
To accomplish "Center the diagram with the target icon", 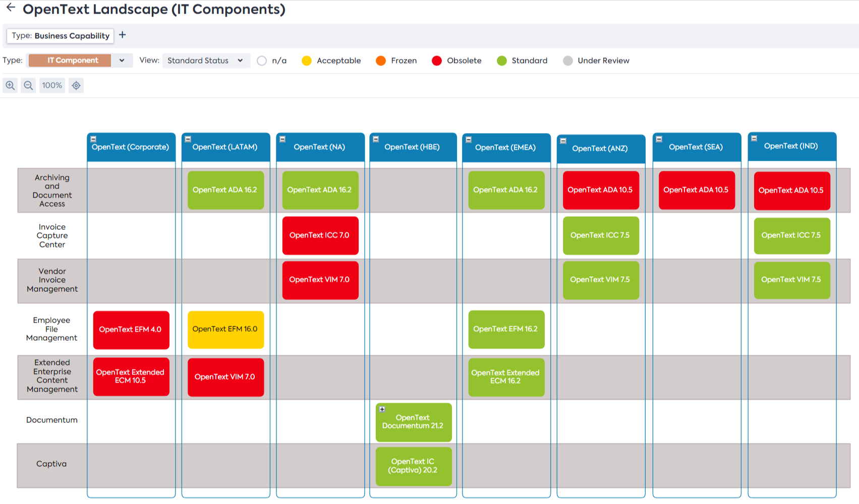I will click(x=76, y=85).
